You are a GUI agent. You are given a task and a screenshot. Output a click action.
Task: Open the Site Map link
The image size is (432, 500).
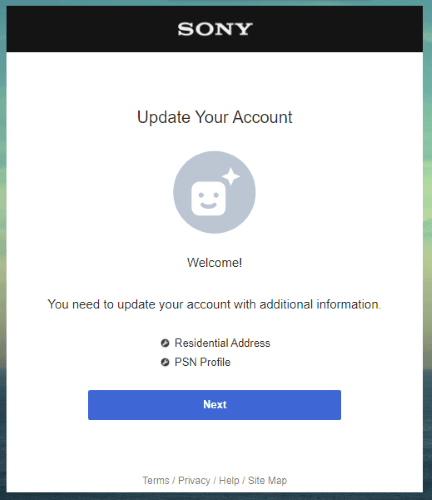click(267, 480)
